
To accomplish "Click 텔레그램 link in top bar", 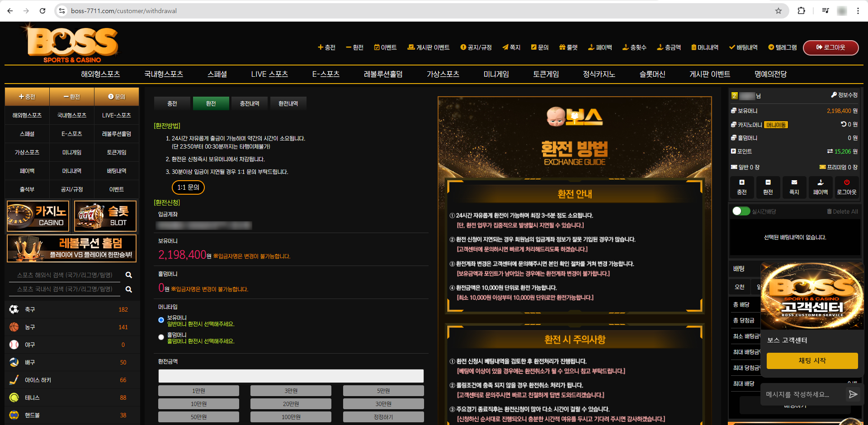I will tap(783, 47).
